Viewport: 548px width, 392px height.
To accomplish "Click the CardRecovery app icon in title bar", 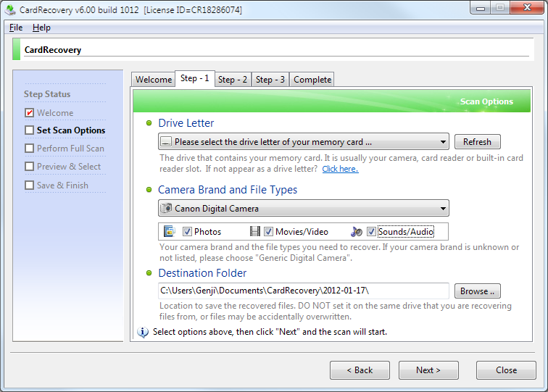I will 10,10.
